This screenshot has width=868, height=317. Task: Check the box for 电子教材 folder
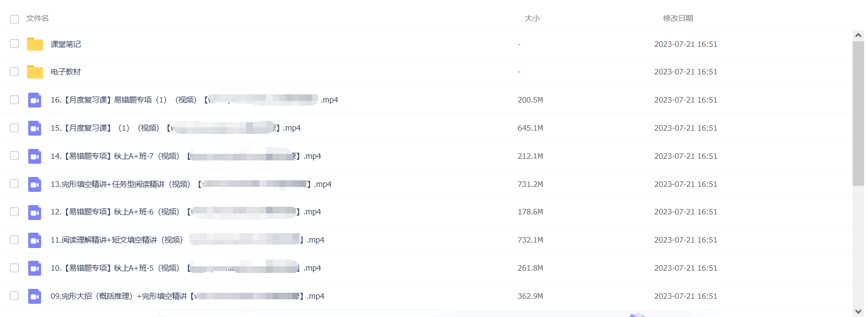coord(14,72)
